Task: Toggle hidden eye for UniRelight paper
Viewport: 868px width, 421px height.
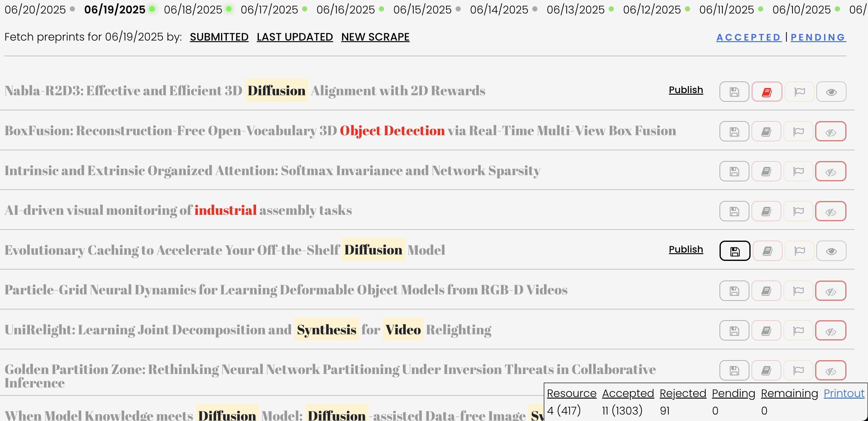Action: (831, 330)
